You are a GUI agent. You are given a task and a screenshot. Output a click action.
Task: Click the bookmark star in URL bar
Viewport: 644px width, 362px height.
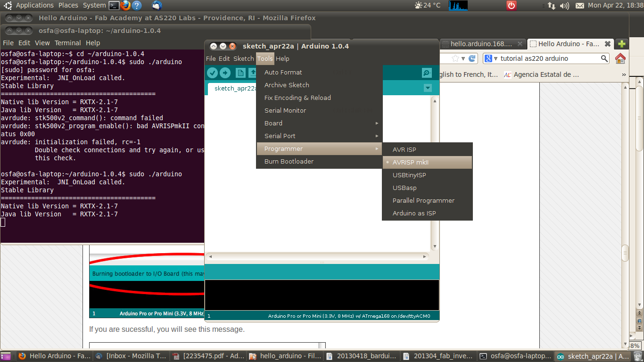(455, 58)
